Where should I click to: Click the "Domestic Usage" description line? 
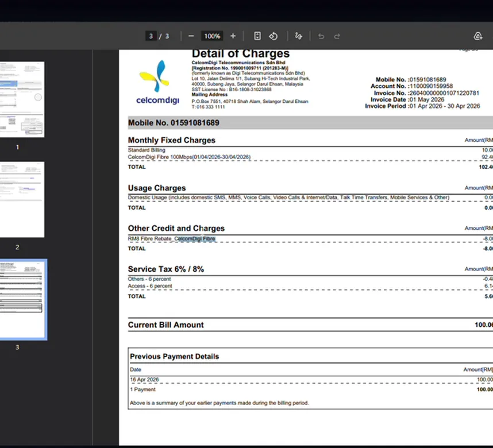(288, 198)
